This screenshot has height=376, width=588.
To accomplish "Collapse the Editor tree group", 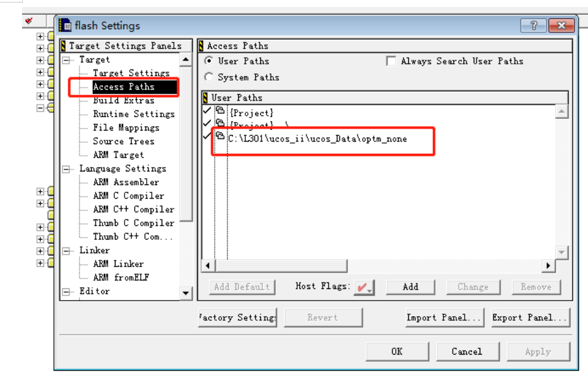I will pyautogui.click(x=66, y=292).
